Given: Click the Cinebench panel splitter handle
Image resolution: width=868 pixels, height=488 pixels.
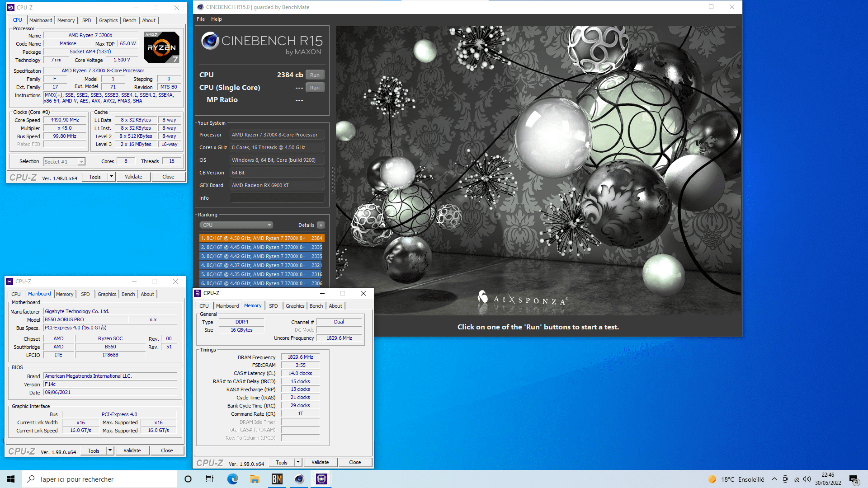Looking at the screenshot, I should click(x=334, y=180).
